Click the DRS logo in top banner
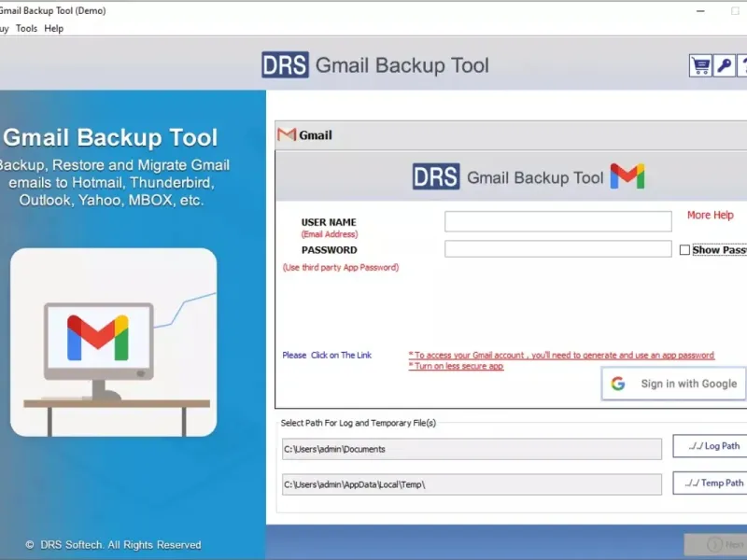 point(285,64)
